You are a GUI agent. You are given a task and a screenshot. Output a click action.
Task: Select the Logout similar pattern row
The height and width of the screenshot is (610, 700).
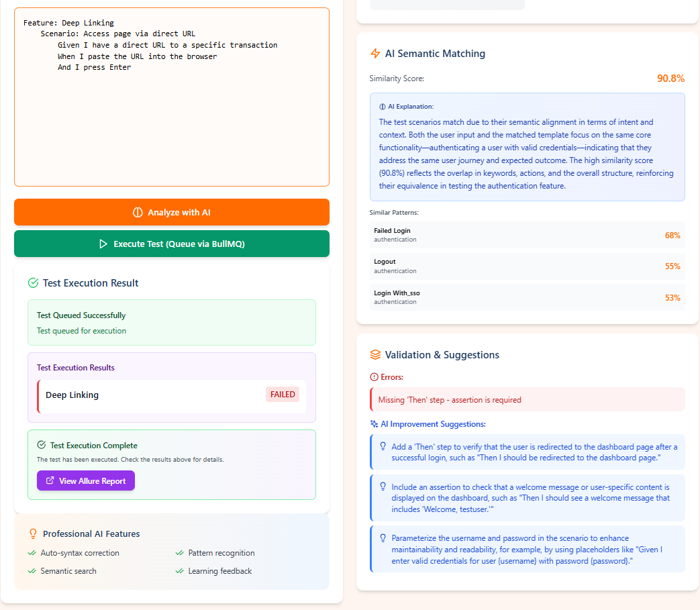click(x=527, y=266)
